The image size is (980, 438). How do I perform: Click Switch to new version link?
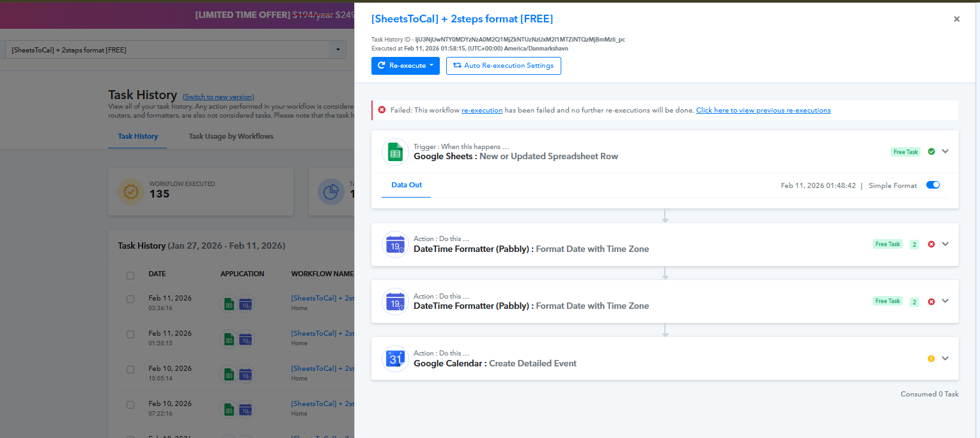point(219,97)
